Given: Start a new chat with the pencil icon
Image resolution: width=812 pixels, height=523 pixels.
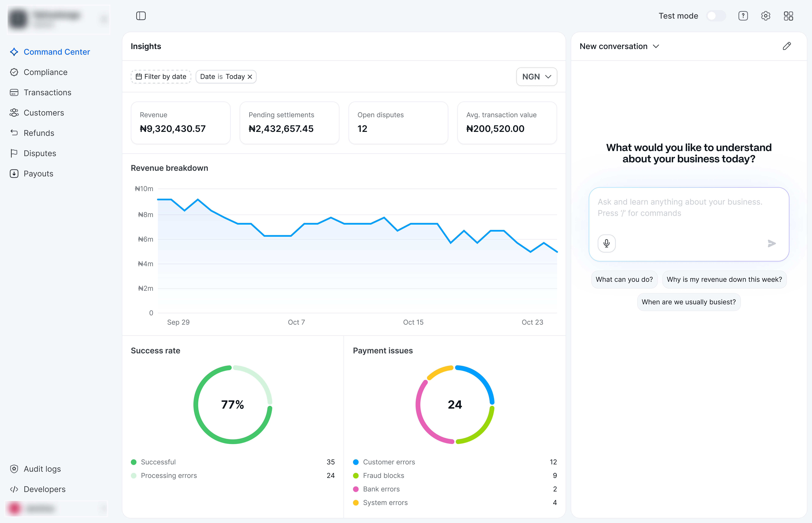Looking at the screenshot, I should click(787, 46).
